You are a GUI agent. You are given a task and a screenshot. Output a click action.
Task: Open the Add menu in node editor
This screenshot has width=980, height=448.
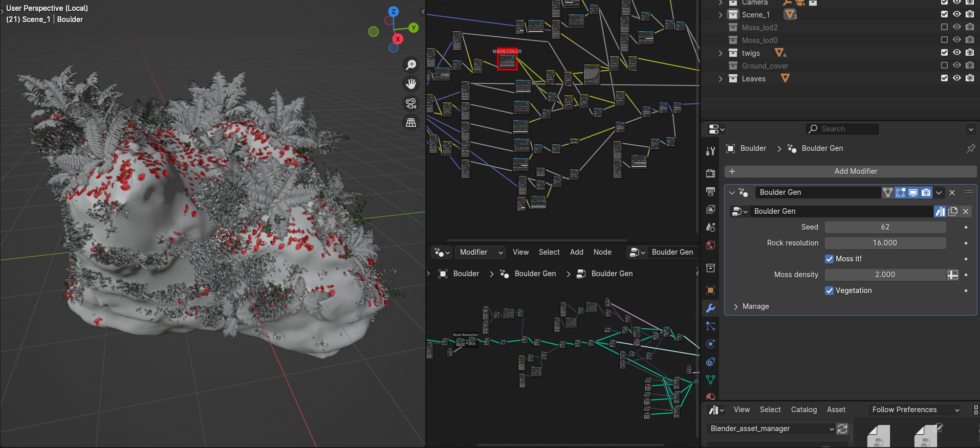tap(577, 252)
